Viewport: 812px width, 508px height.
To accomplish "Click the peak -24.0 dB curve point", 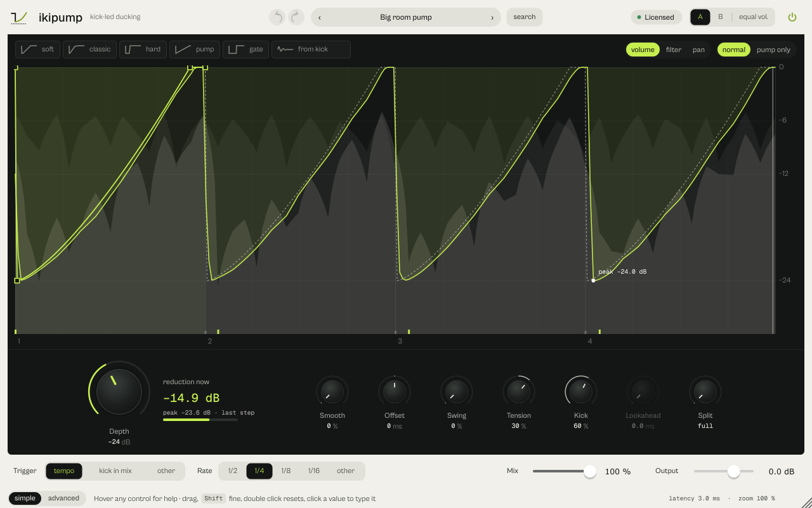I will click(x=593, y=280).
